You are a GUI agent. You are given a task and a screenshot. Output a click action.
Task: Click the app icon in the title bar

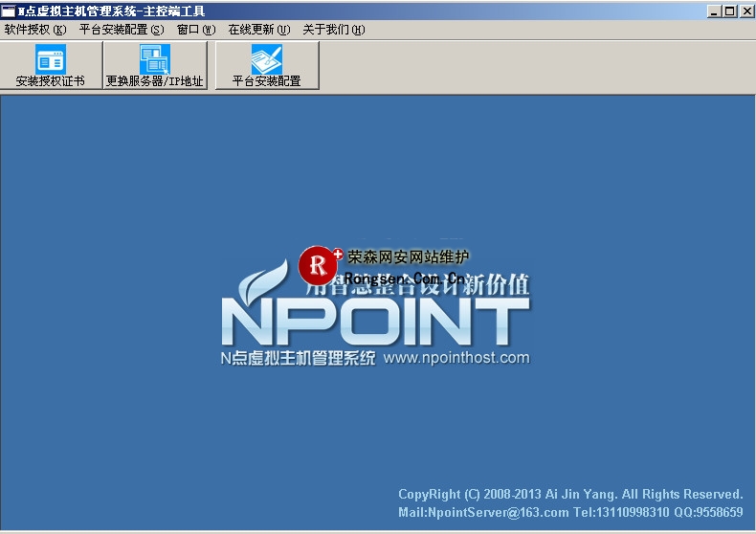click(x=9, y=11)
